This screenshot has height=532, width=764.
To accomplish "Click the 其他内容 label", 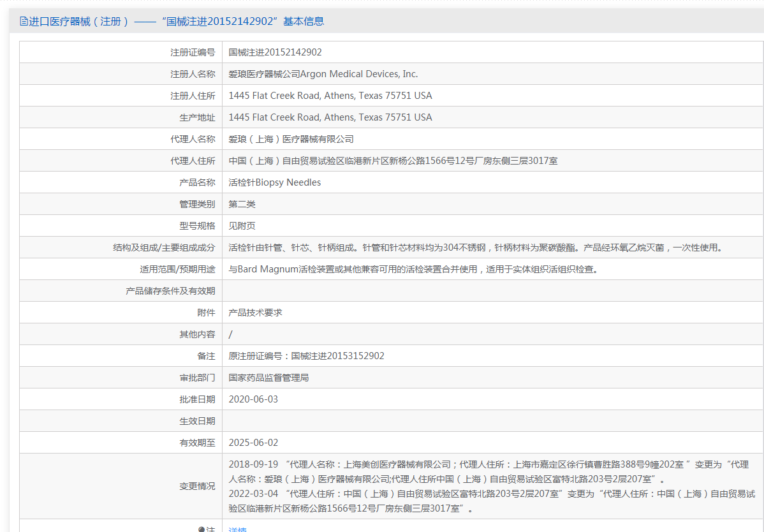I will click(x=197, y=334).
